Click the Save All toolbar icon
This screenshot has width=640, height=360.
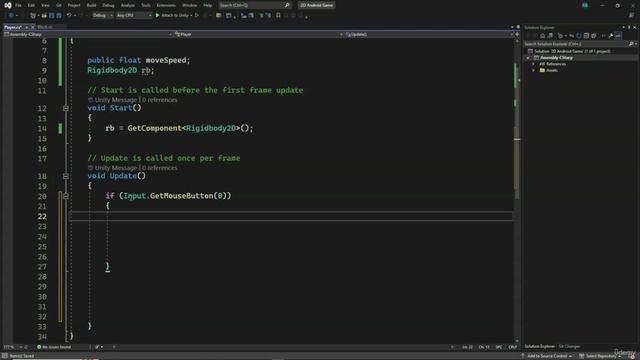(59, 16)
